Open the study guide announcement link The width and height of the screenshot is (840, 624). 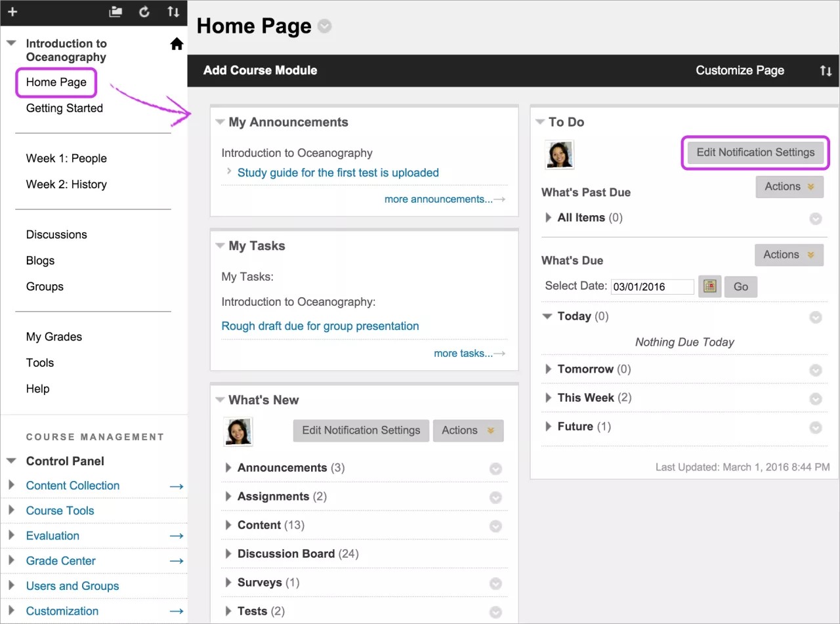click(338, 173)
